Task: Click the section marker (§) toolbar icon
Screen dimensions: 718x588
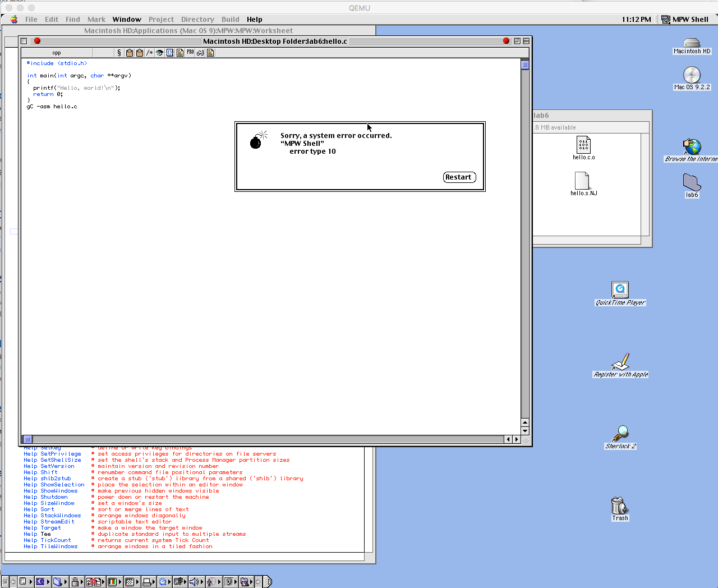Action: click(x=119, y=53)
